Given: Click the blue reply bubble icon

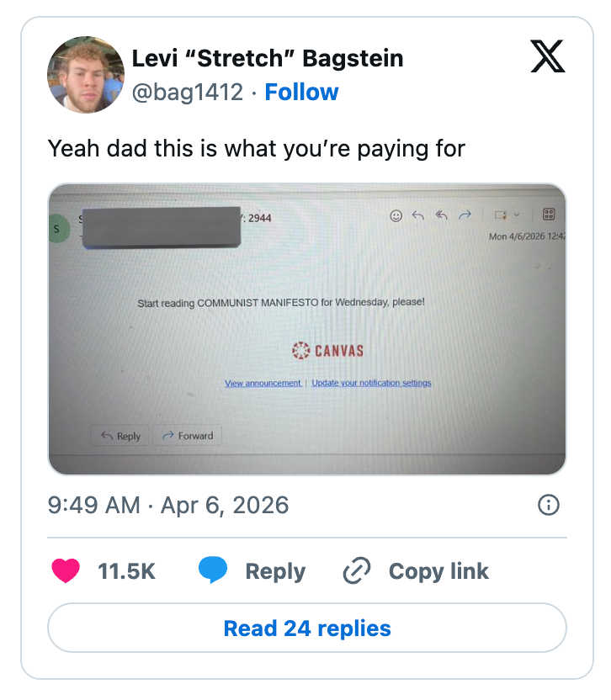Looking at the screenshot, I should tap(213, 571).
